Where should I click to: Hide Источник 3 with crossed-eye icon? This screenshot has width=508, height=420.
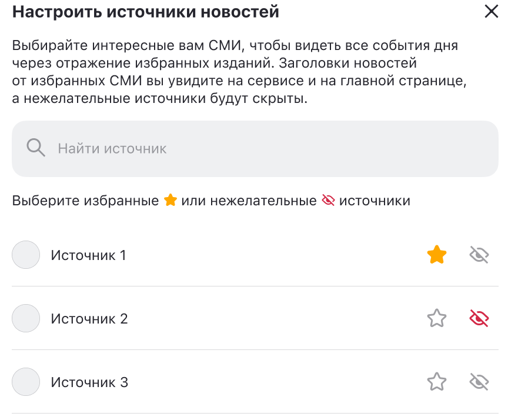click(x=479, y=382)
